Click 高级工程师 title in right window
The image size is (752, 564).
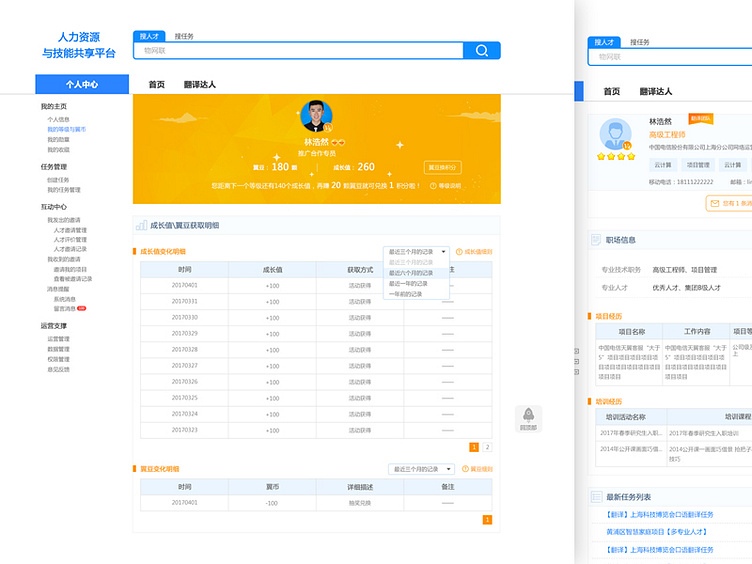click(667, 135)
